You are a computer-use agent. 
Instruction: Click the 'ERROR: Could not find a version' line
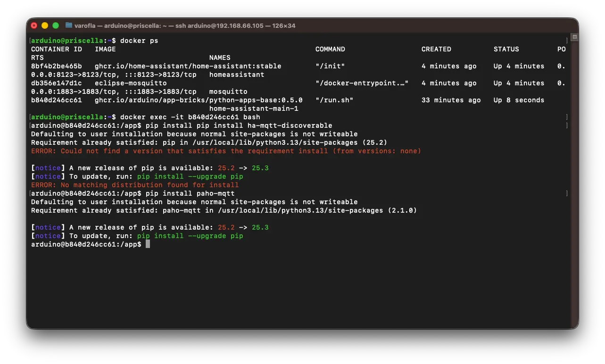(226, 151)
